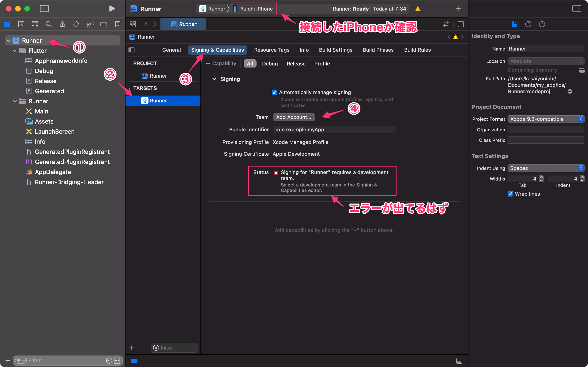Open the Project Format dropdown
Image resolution: width=588 pixels, height=367 pixels.
pos(545,119)
